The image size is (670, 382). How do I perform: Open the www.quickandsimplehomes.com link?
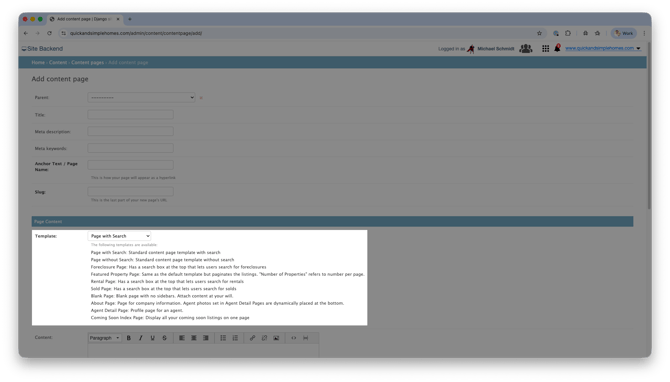pos(600,48)
